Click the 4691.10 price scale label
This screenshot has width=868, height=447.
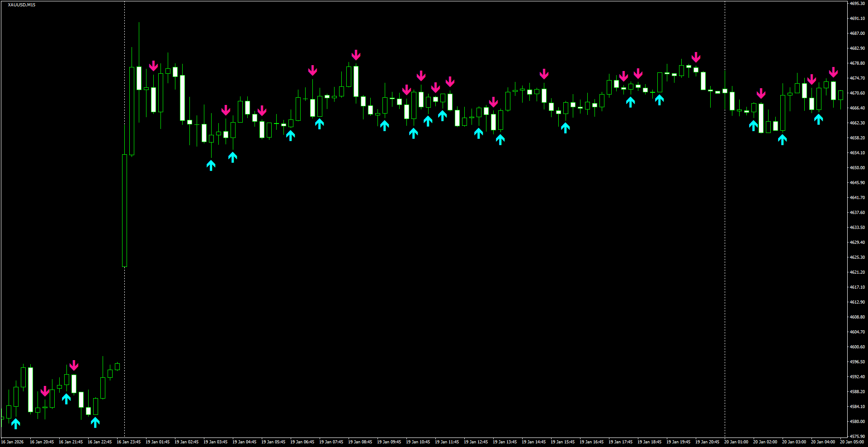[857, 19]
